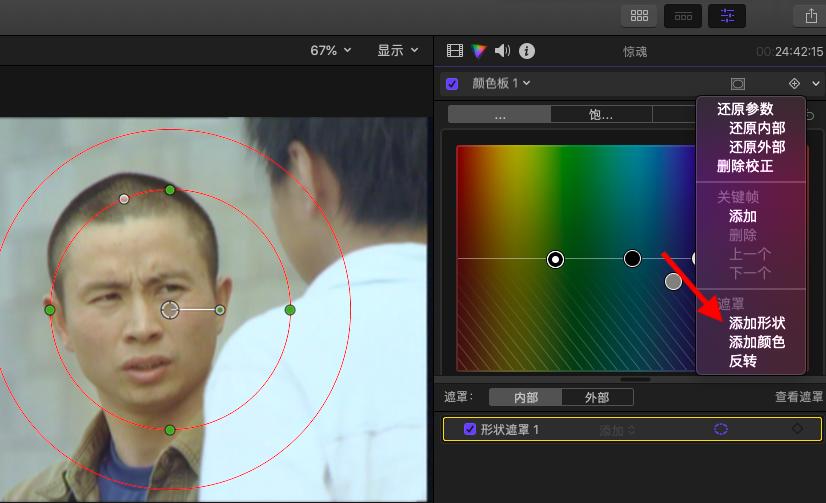
Task: Choose 添加颜色 mask menu item
Action: [x=757, y=342]
